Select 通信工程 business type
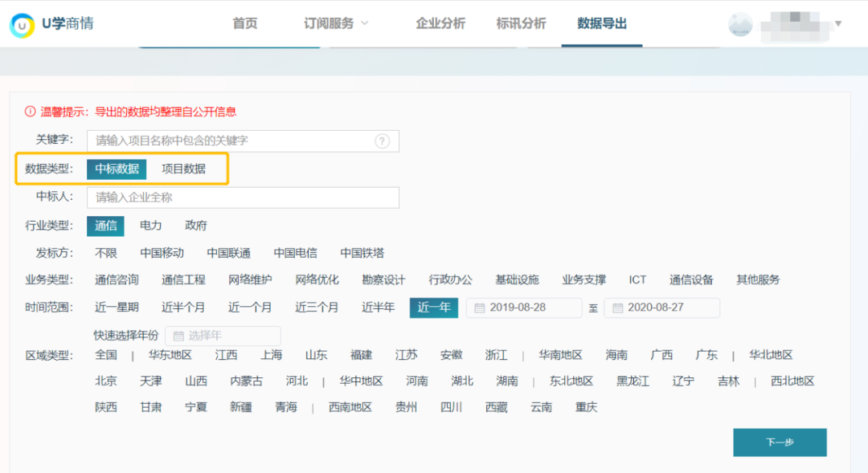 tap(183, 280)
